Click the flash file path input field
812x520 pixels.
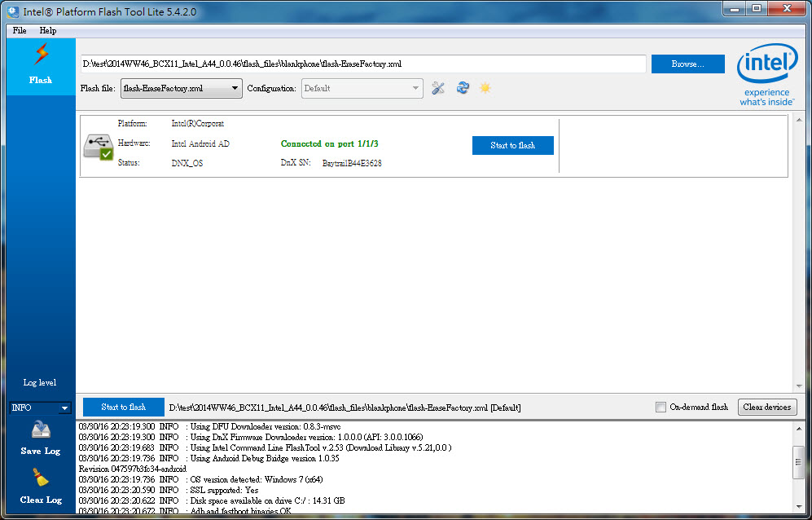[363, 64]
